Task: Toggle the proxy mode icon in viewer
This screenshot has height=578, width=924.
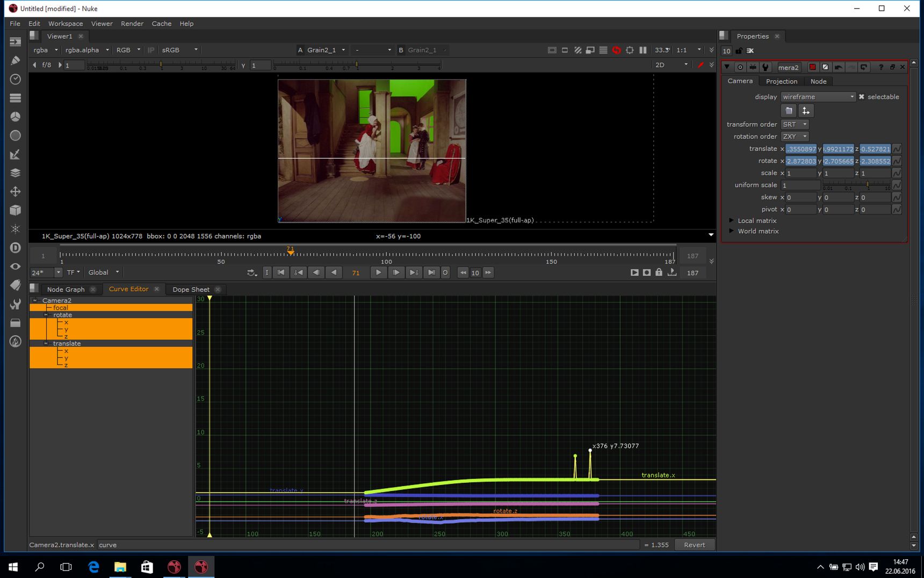Action: point(590,50)
